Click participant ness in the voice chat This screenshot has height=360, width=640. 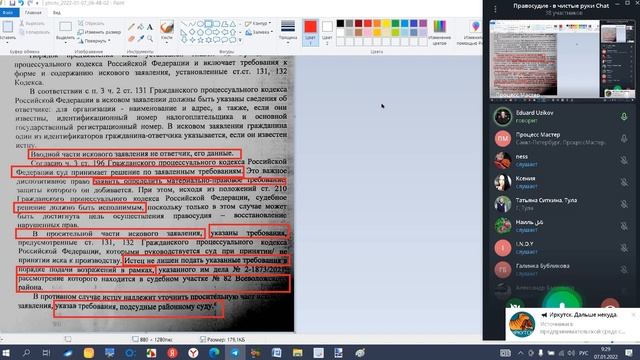click(561, 160)
